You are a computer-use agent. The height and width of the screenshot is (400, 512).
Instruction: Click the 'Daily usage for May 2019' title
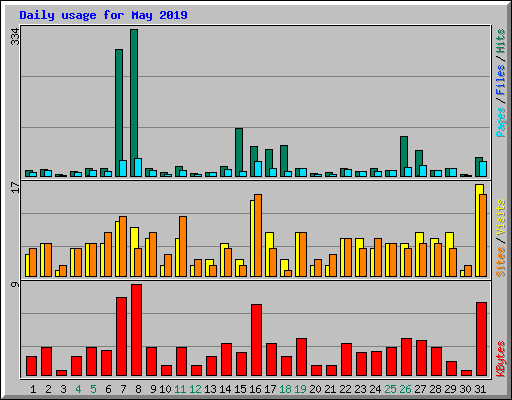(x=103, y=15)
